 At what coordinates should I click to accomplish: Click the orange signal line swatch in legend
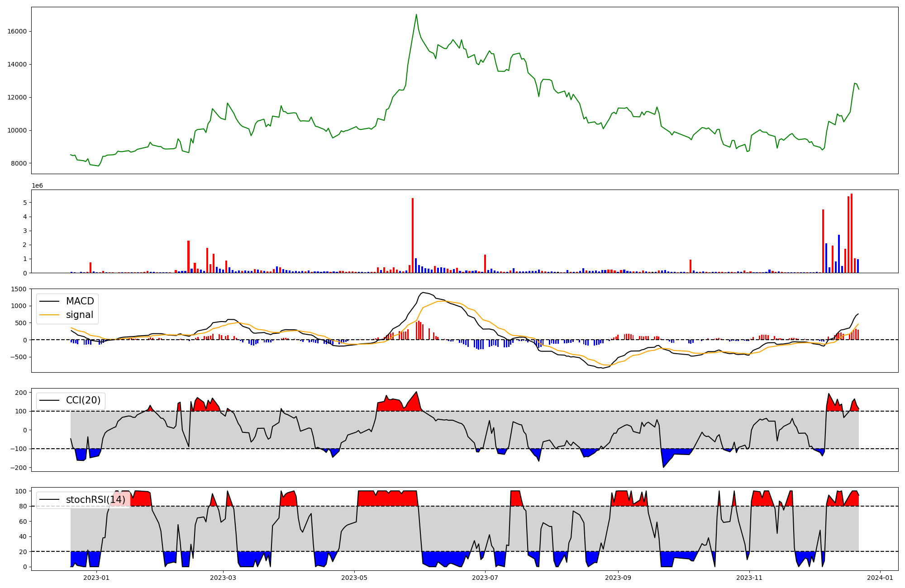coord(49,315)
